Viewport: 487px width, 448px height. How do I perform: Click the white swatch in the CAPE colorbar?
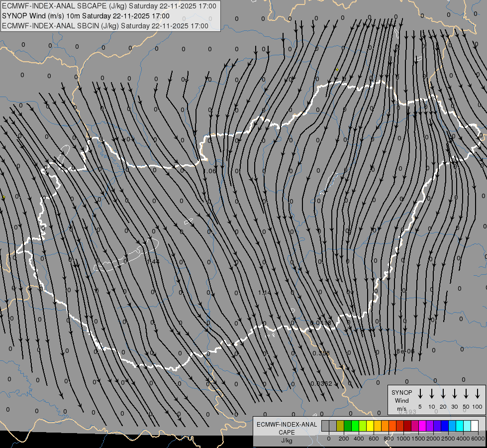475,426
